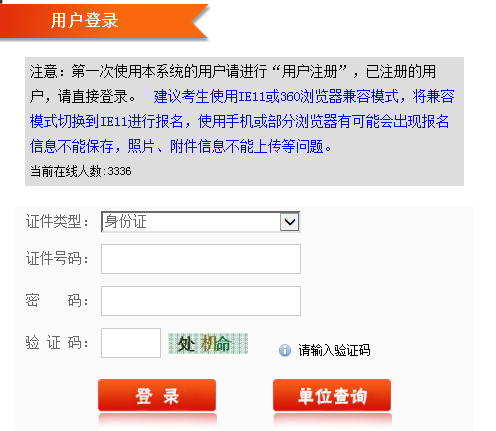Viewport: 496px width, 431px height.
Task: Focus the 证件号码 input field
Action: coord(201,259)
